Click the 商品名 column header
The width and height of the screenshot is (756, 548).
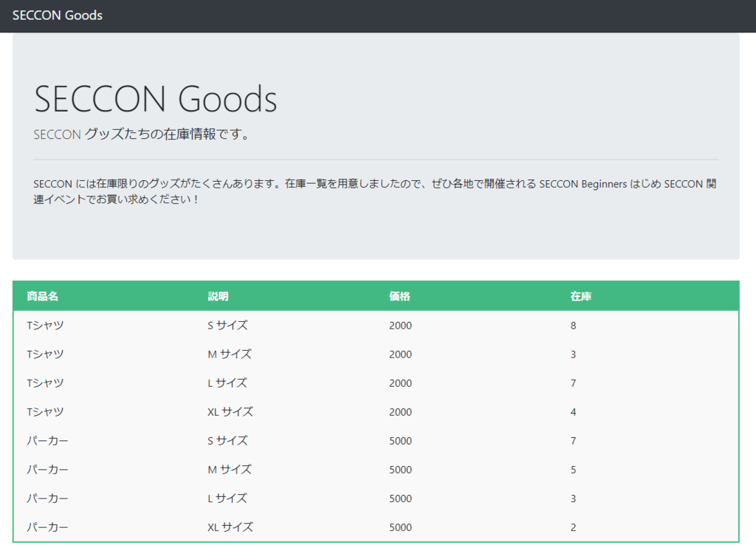[x=42, y=296]
